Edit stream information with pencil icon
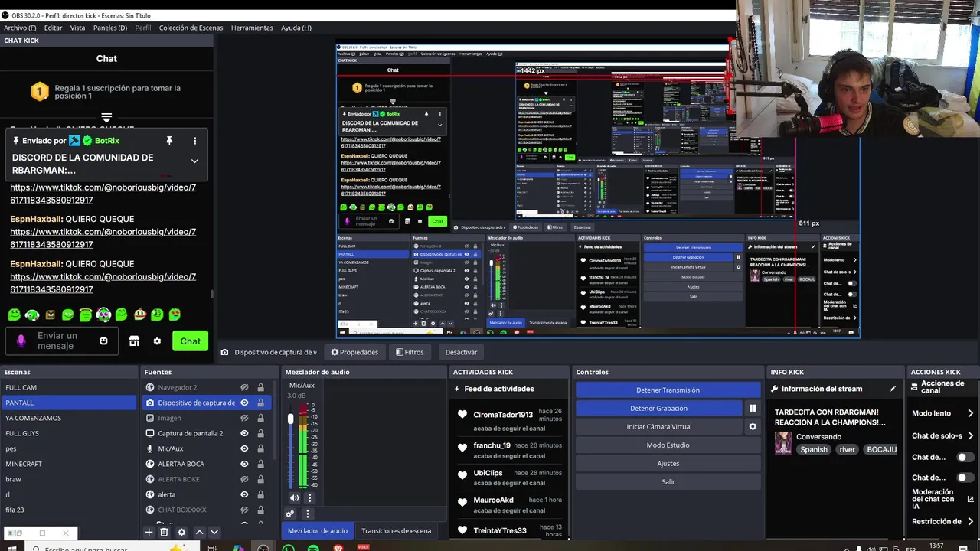980x551 pixels. coord(893,389)
